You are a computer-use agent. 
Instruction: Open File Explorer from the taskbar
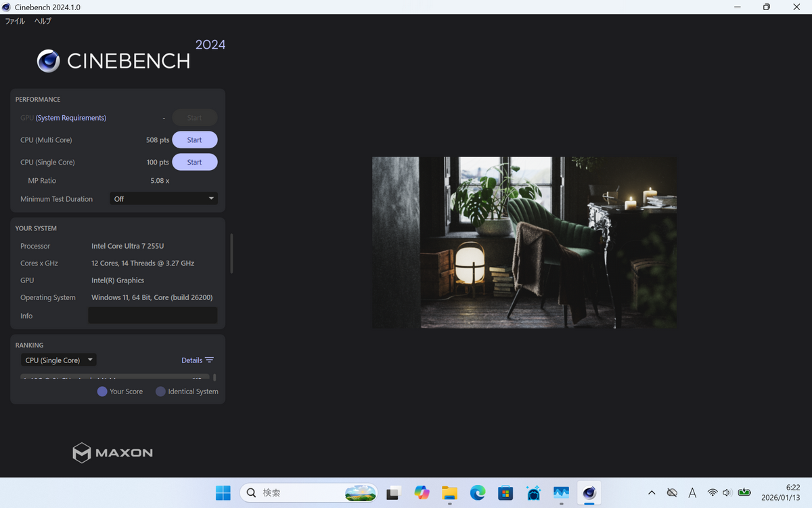tap(449, 493)
